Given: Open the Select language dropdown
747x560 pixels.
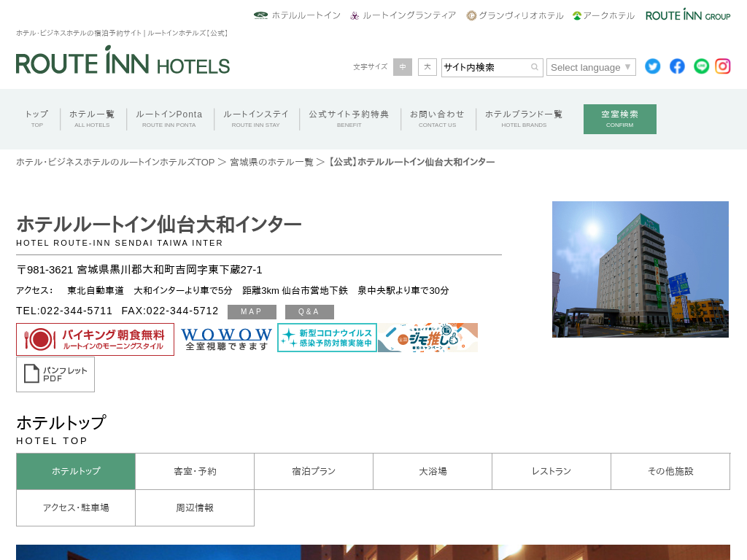Looking at the screenshot, I should point(591,67).
